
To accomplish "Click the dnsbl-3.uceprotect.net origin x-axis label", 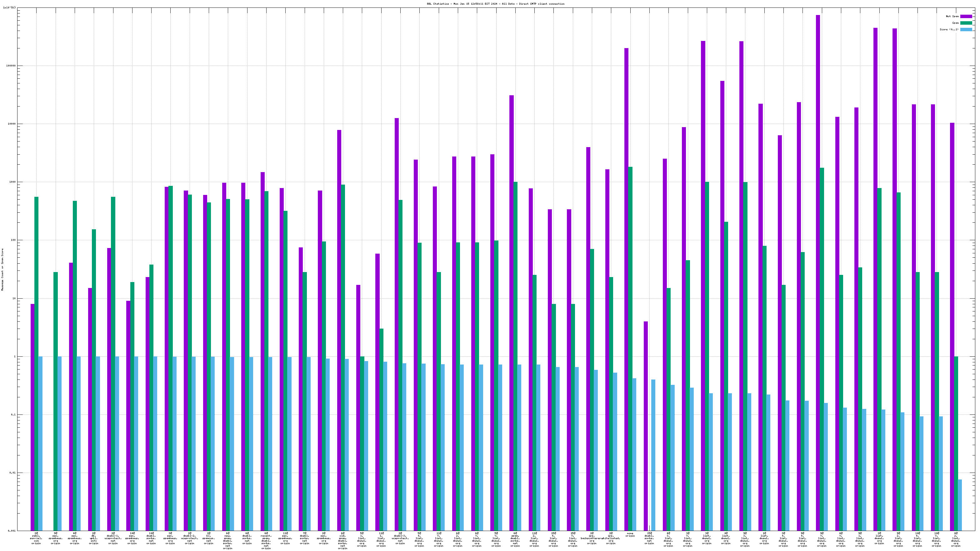I will click(x=400, y=539).
